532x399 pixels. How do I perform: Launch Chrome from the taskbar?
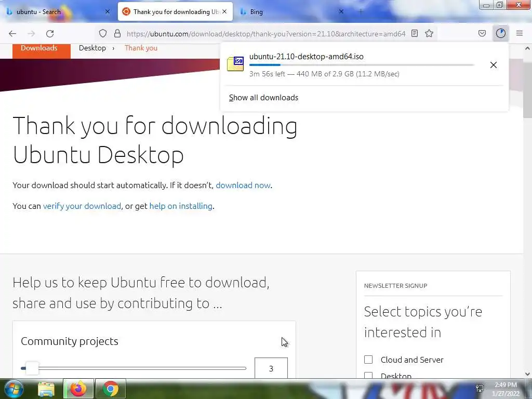pyautogui.click(x=111, y=389)
